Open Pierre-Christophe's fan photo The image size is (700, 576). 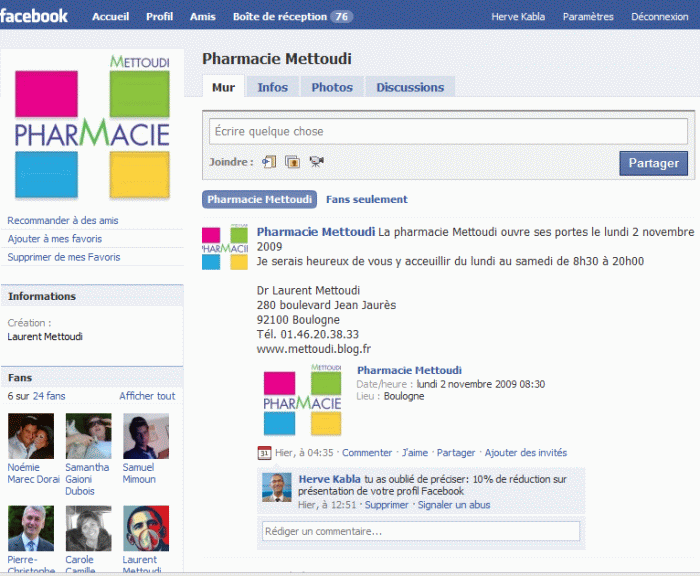[x=31, y=528]
